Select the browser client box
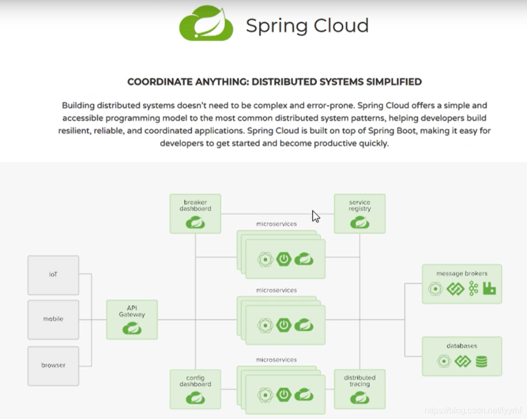 coord(54,366)
